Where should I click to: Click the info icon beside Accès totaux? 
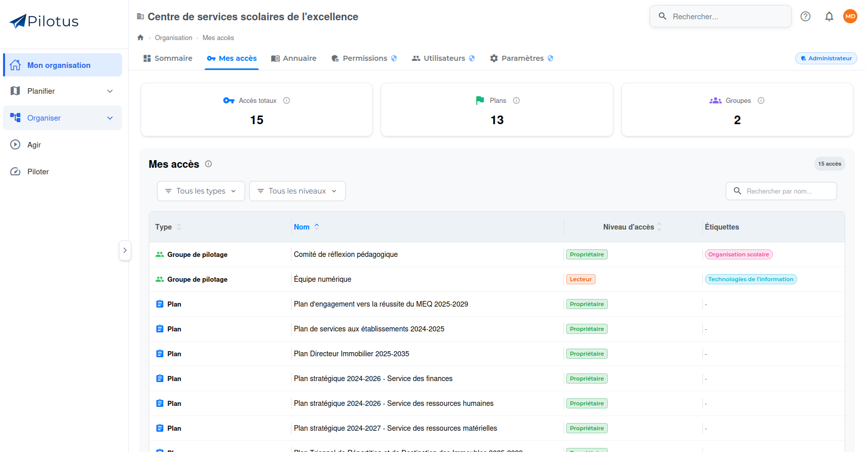[287, 100]
